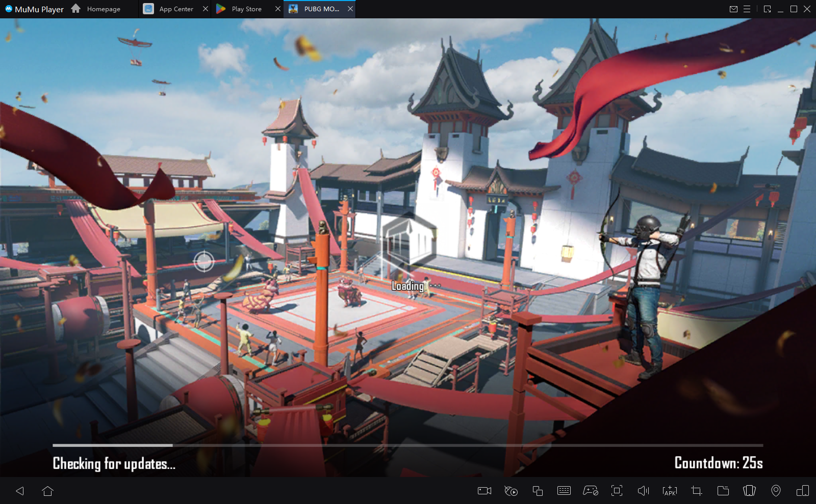This screenshot has width=816, height=504.
Task: Open the hamburger menu in title bar
Action: (747, 9)
